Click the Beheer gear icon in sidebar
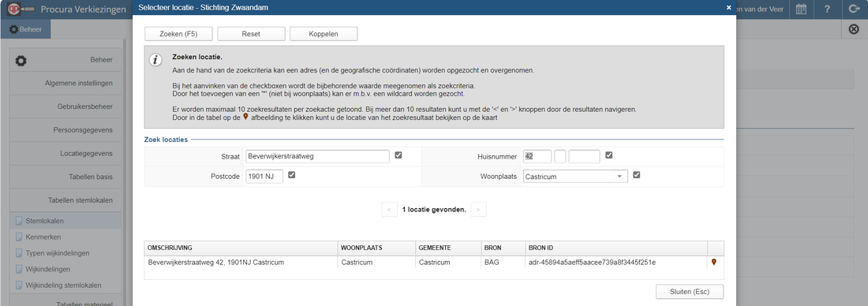This screenshot has width=868, height=306. point(21,60)
